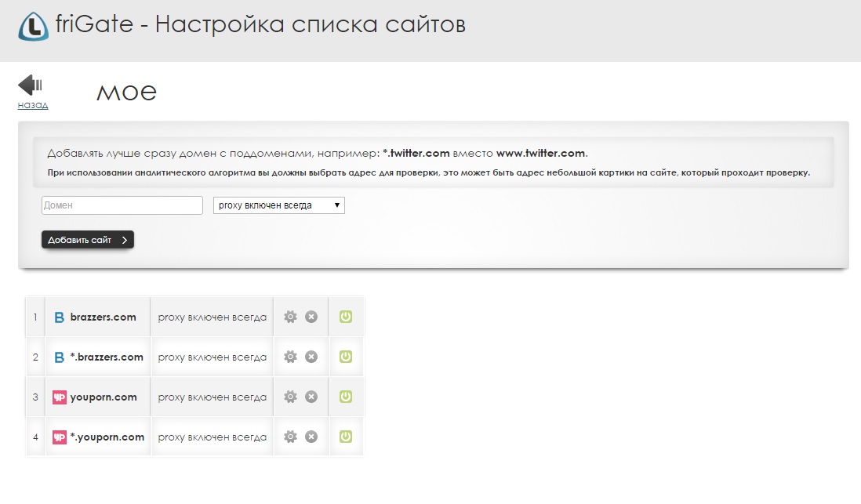This screenshot has width=861, height=504.
Task: Open settings gear for youporn.com row
Action: 290,397
